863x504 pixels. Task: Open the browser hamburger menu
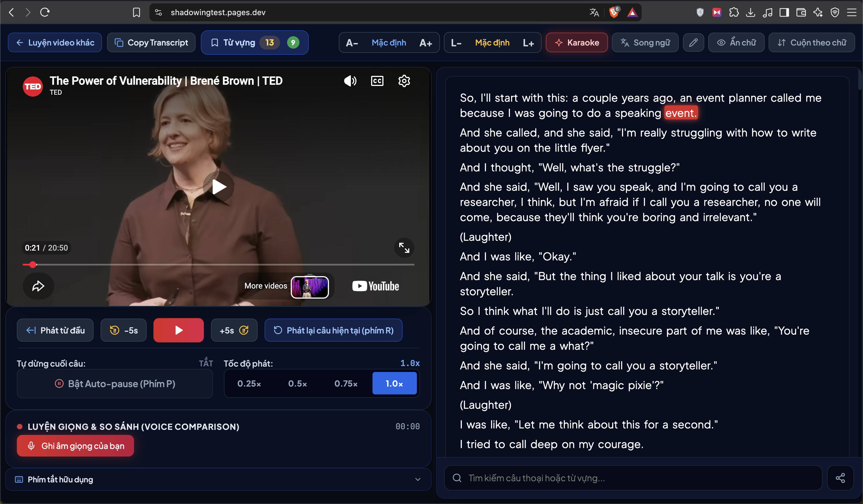click(x=852, y=12)
